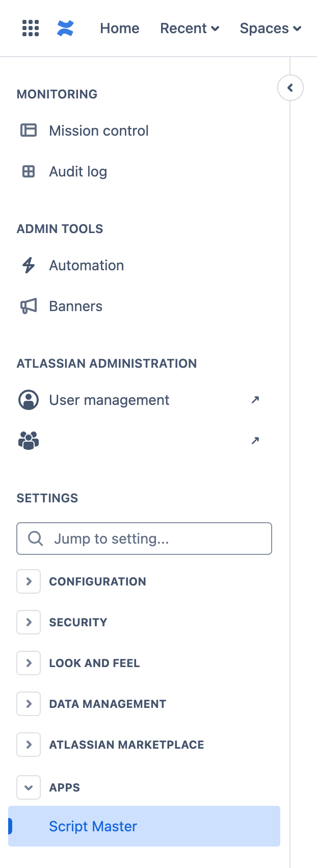The image size is (317, 868).
Task: Collapse the sidebar with the arrow button
Action: (x=290, y=88)
